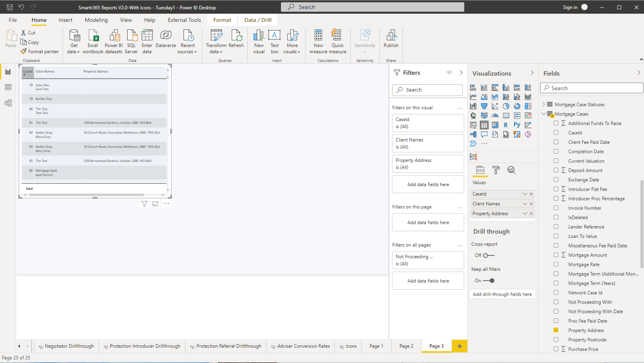
Task: Switch to the Format tab
Action: point(222,20)
